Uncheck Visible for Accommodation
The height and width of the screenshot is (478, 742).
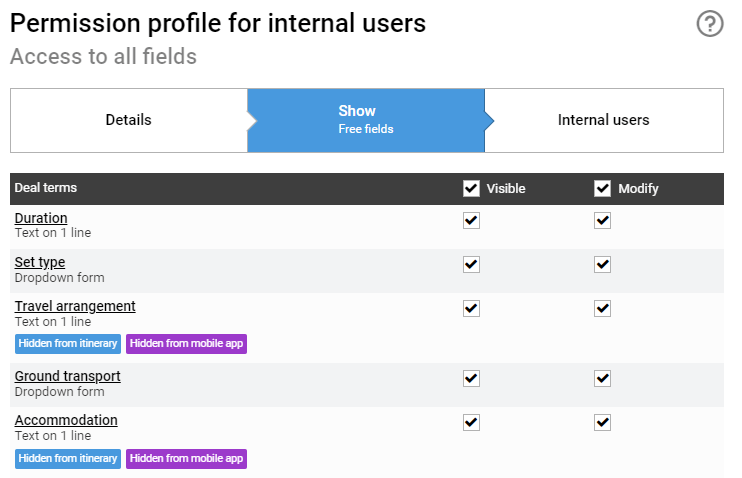471,423
